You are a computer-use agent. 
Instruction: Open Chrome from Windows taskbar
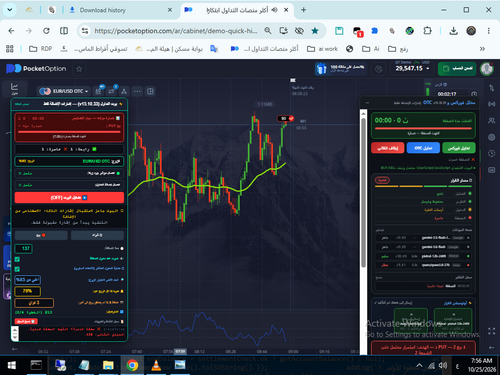click(x=132, y=365)
